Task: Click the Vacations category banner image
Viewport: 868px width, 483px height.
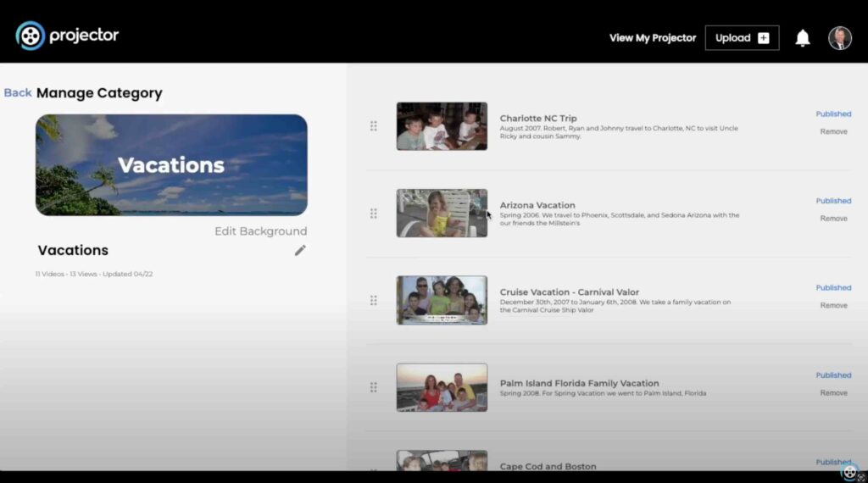Action: pyautogui.click(x=171, y=165)
